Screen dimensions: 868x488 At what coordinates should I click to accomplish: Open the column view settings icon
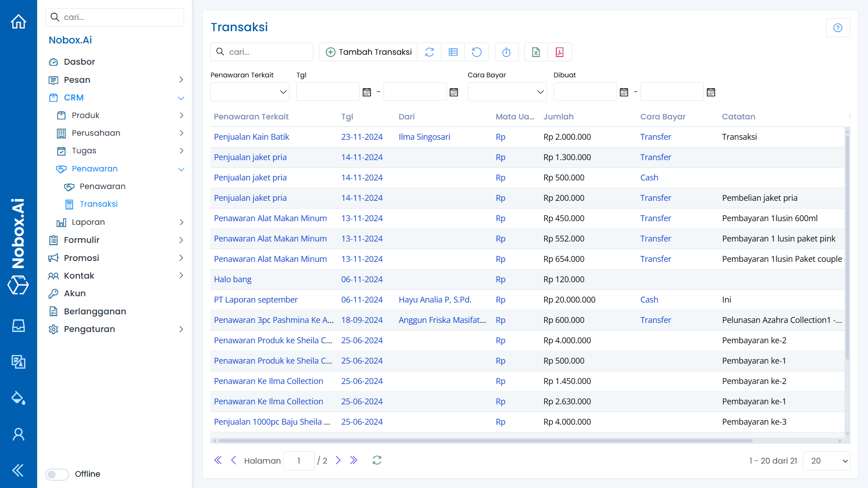pyautogui.click(x=453, y=52)
